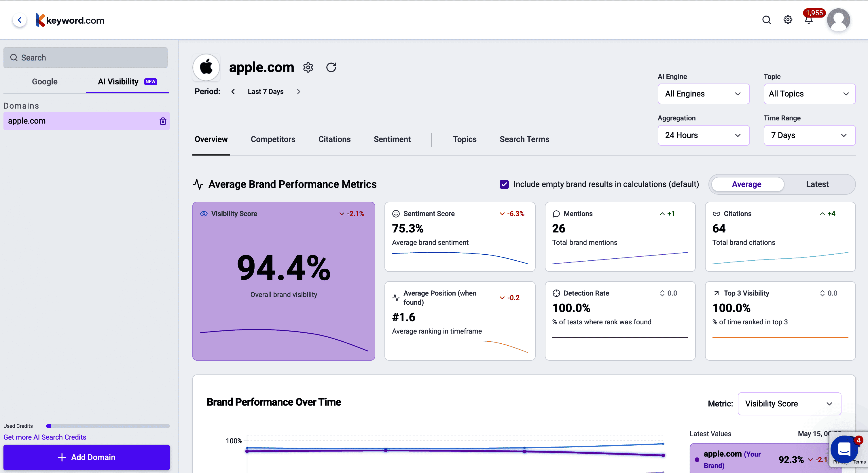Expand the All Engines dropdown
Image resolution: width=868 pixels, height=473 pixels.
coord(703,94)
